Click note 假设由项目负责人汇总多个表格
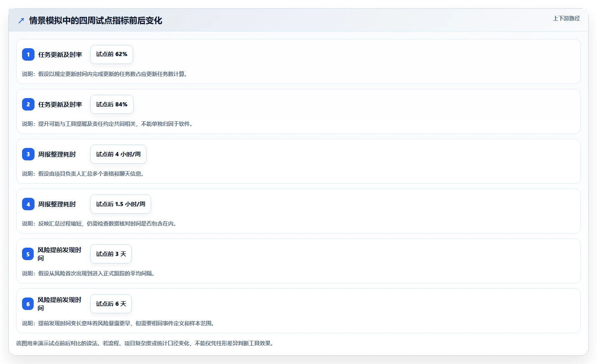 [x=83, y=174]
